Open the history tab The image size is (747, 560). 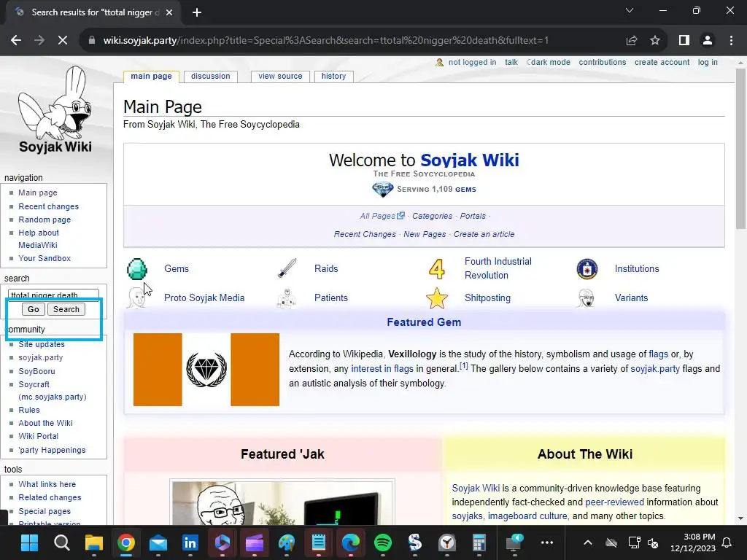(333, 76)
